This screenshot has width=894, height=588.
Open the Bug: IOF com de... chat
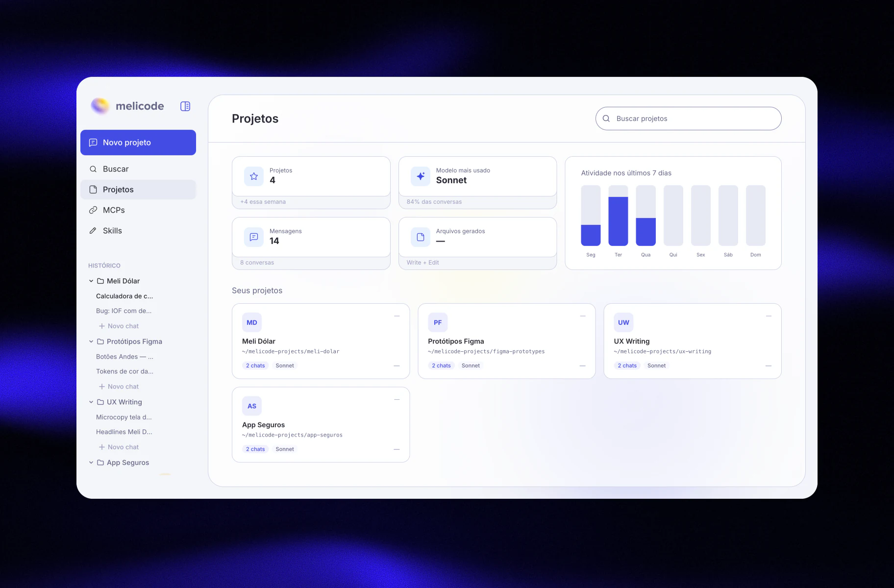tap(124, 311)
